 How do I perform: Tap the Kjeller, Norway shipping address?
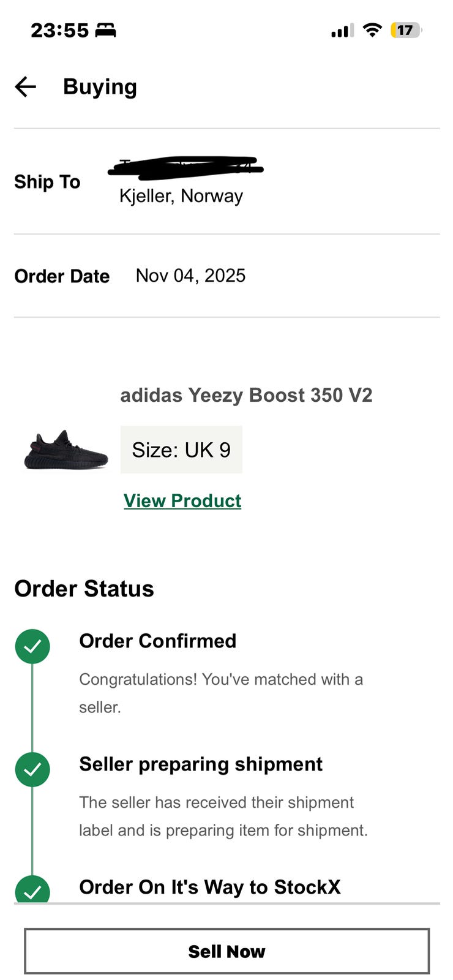(181, 196)
